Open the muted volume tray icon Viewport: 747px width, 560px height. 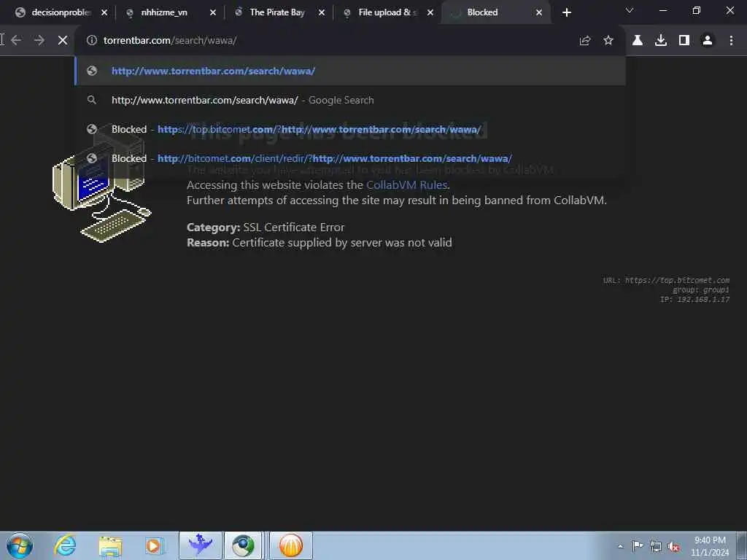tap(673, 546)
